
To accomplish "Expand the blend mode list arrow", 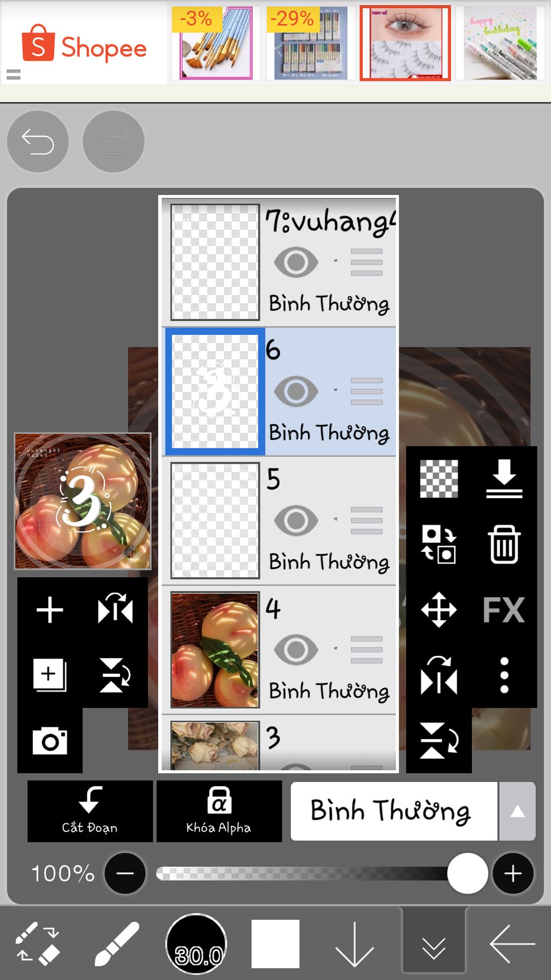I will [517, 811].
